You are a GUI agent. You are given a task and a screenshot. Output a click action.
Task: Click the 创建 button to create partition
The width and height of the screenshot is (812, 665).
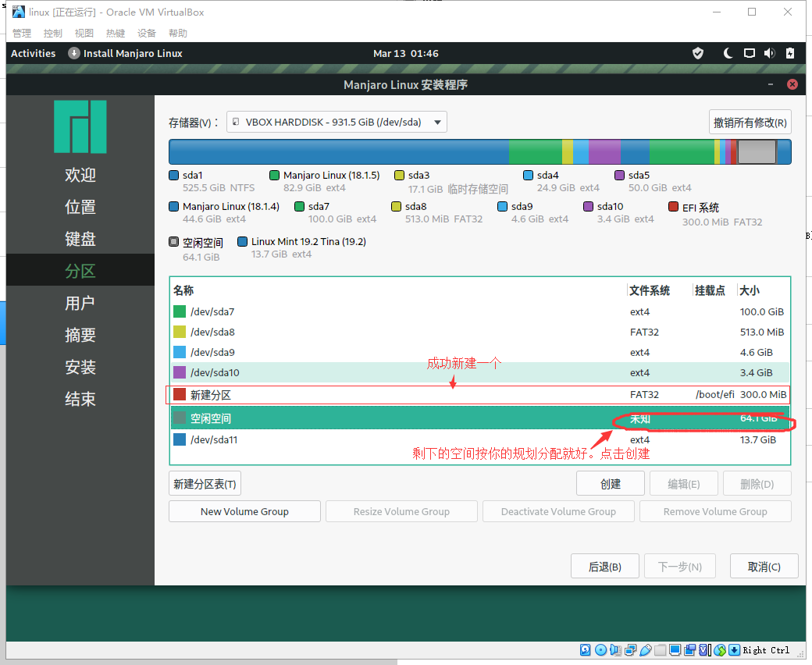click(x=611, y=484)
